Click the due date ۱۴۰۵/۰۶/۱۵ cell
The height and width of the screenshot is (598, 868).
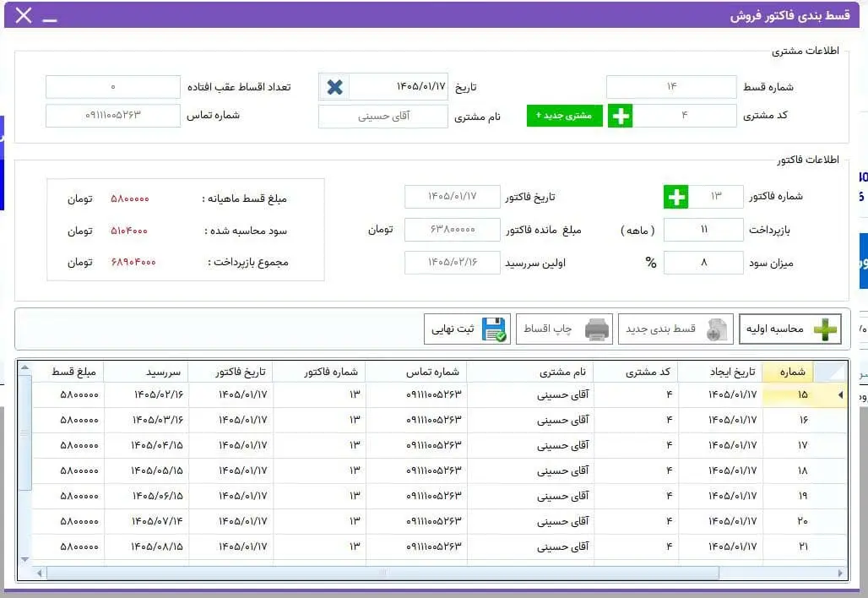click(x=146, y=496)
